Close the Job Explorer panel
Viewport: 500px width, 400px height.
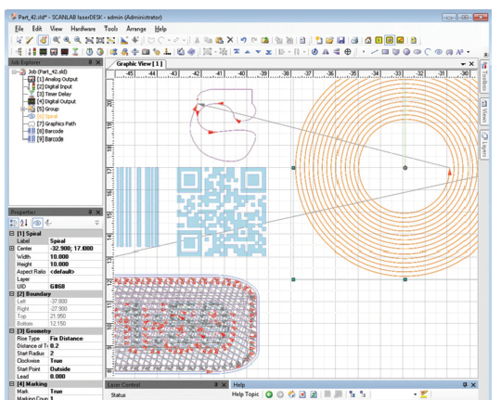[98, 62]
